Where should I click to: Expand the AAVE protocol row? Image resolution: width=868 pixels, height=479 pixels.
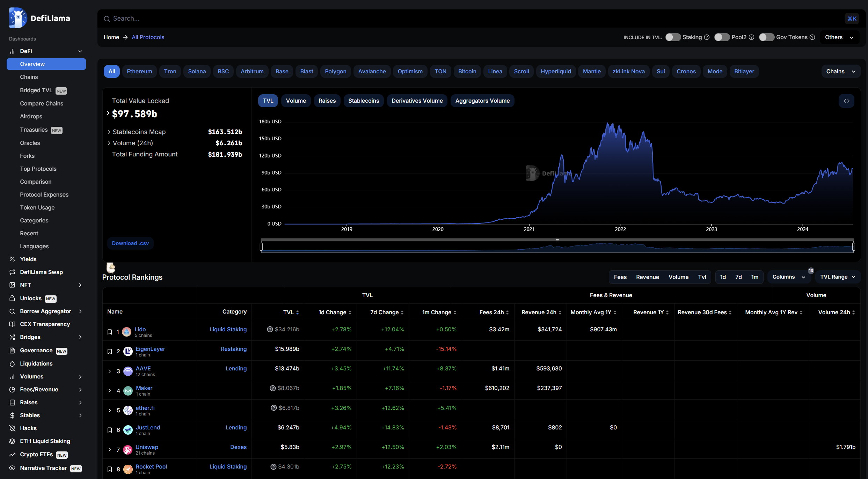tap(110, 371)
